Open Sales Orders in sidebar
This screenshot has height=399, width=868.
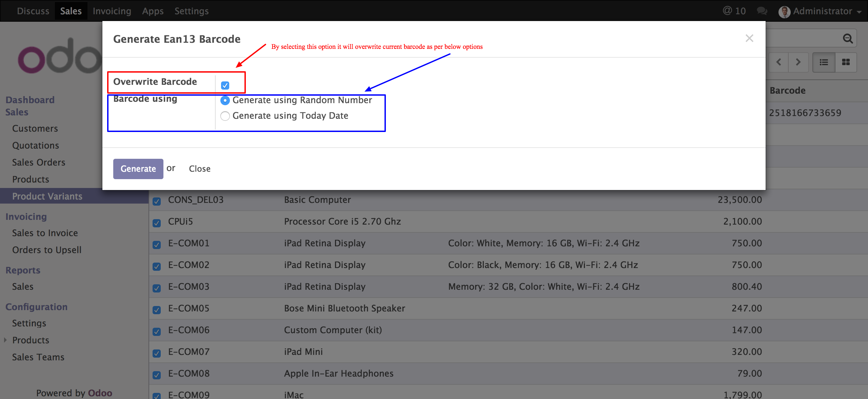[x=39, y=163]
